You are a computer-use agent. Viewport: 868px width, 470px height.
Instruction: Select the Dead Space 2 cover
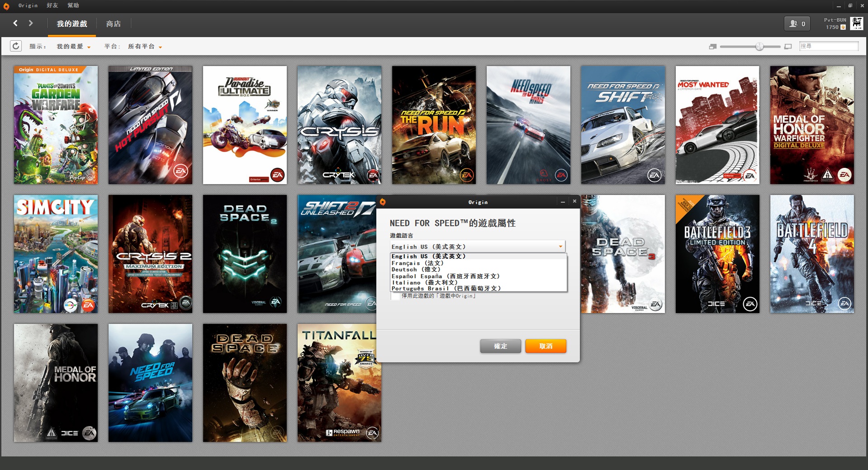(245, 254)
